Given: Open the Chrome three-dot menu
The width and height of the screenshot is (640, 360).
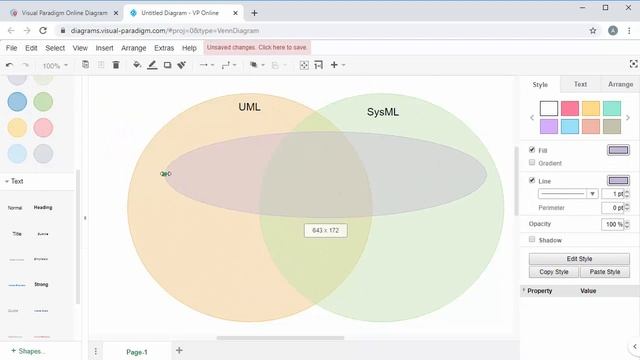Looking at the screenshot, I should pyautogui.click(x=629, y=31).
